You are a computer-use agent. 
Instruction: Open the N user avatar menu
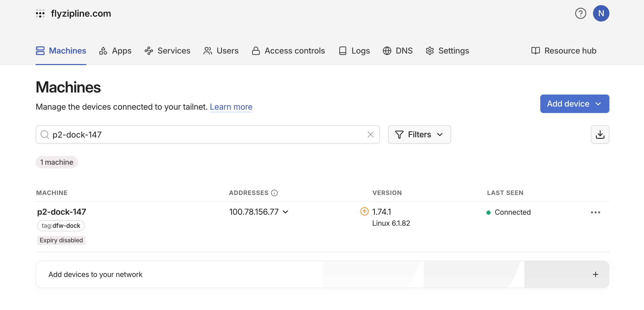(x=601, y=13)
